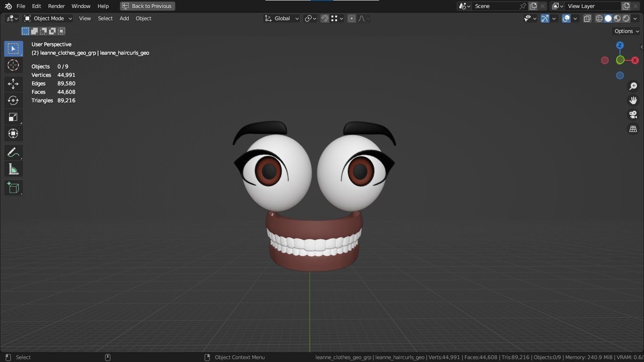Click the negative X axis gizmo circle
Screen dimensions: 644x362
[x=605, y=60]
